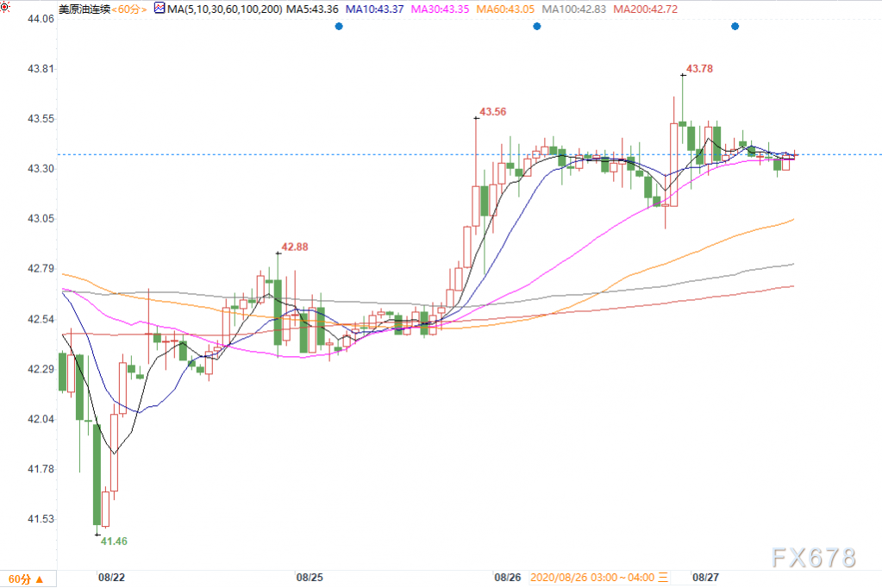This screenshot has height=588, width=882.
Task: Select the 08/27 date label
Action: 705,578
